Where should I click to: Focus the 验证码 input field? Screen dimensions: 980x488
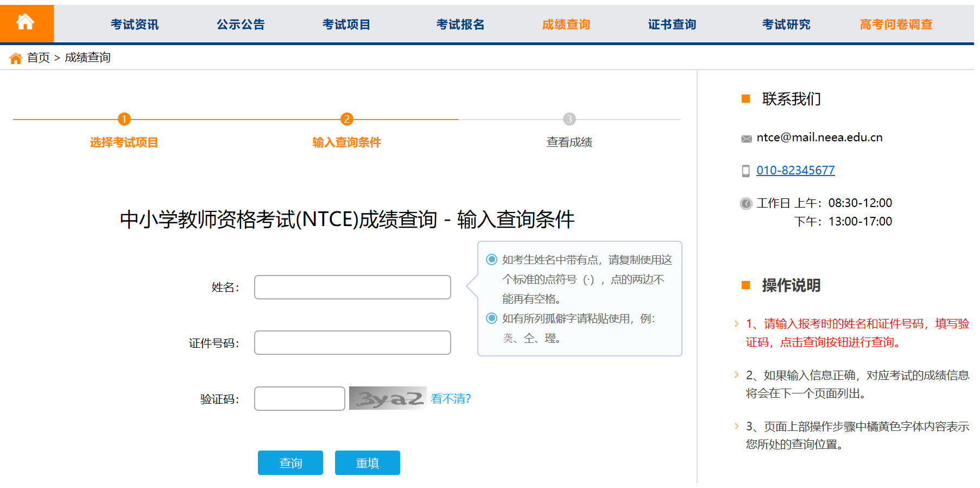[x=300, y=399]
